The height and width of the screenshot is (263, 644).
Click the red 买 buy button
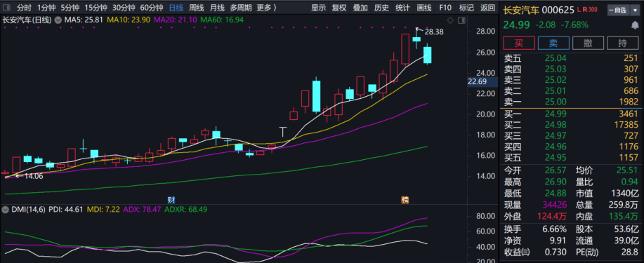coord(520,43)
